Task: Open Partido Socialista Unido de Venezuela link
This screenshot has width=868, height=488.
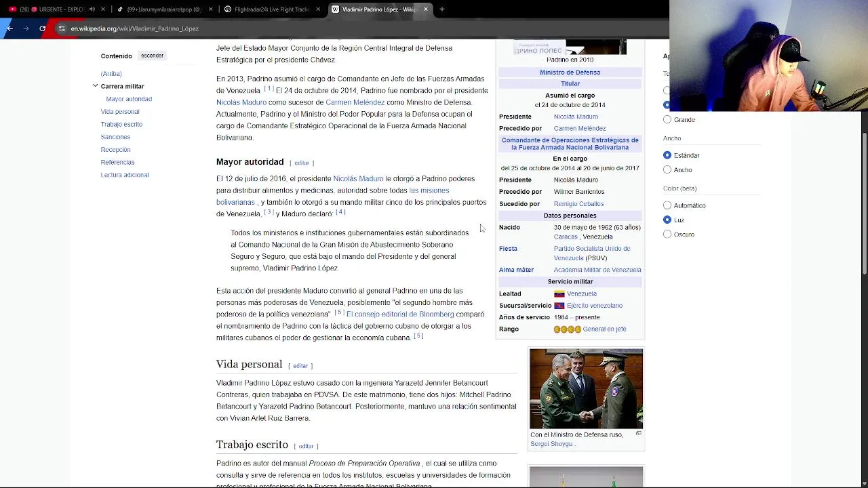Action: (x=591, y=253)
